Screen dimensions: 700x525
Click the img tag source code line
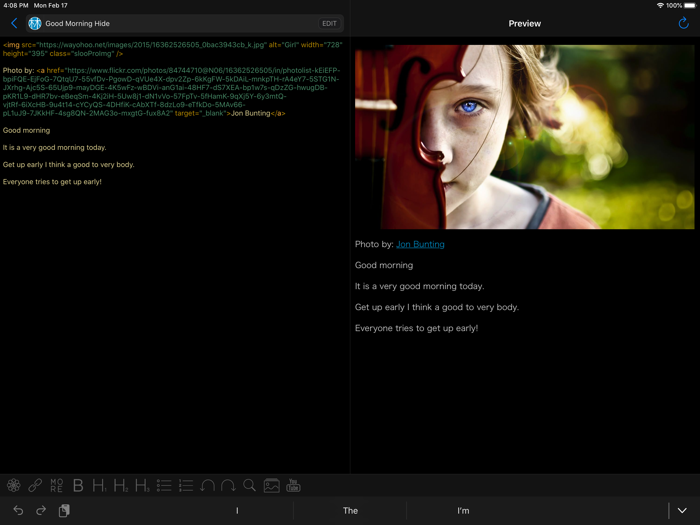coord(172,49)
